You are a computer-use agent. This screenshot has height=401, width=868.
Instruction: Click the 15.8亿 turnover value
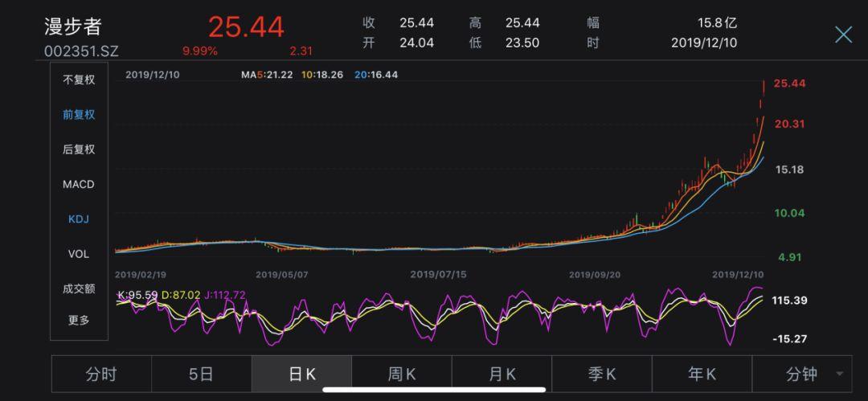(x=717, y=23)
